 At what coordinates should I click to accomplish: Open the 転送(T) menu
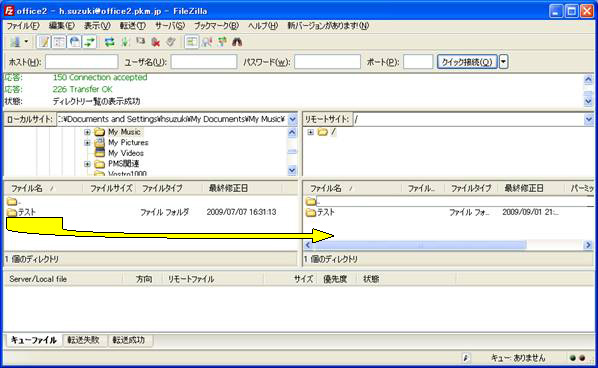coord(133,26)
